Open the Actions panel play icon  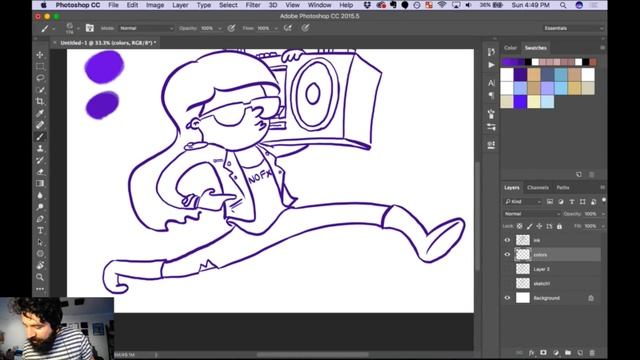tap(491, 65)
